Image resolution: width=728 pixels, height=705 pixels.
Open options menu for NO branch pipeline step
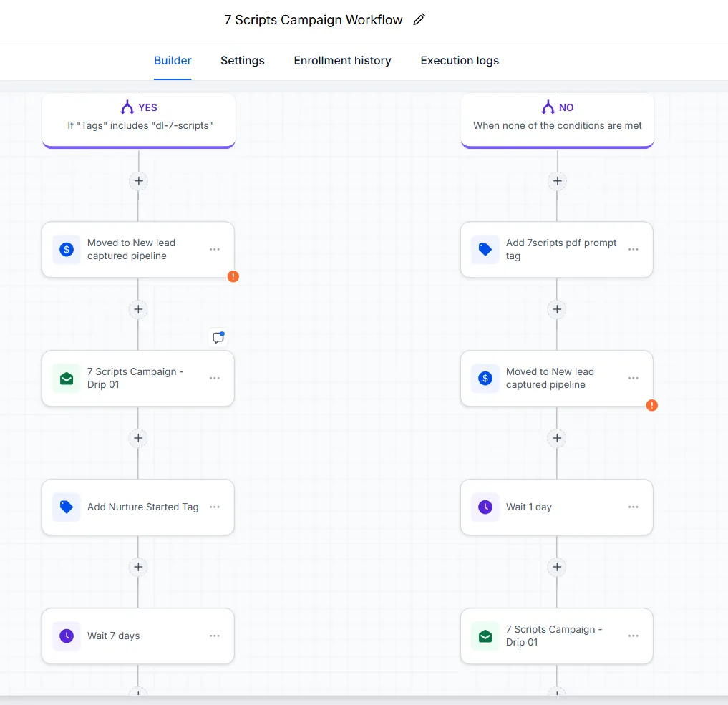click(x=634, y=378)
